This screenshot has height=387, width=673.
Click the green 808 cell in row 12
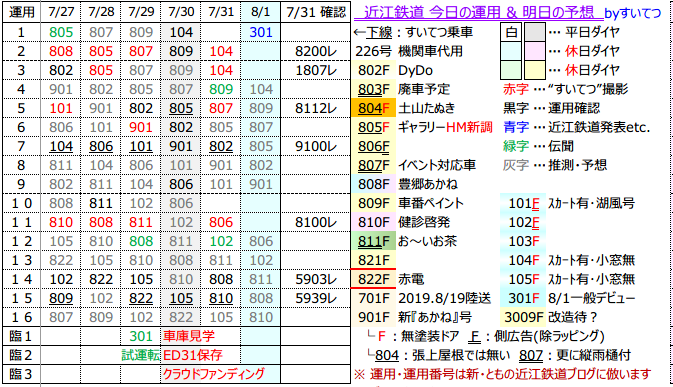pos(141,241)
